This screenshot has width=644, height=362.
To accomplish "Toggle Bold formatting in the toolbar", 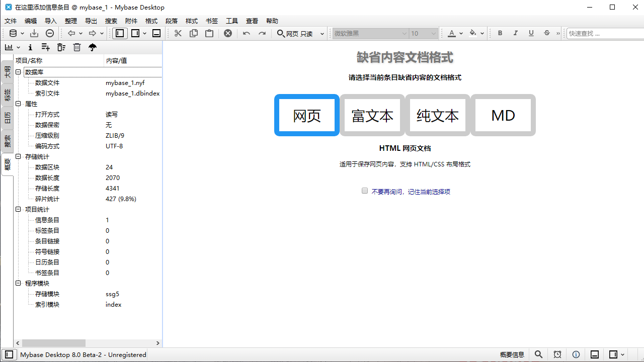I will click(x=500, y=33).
